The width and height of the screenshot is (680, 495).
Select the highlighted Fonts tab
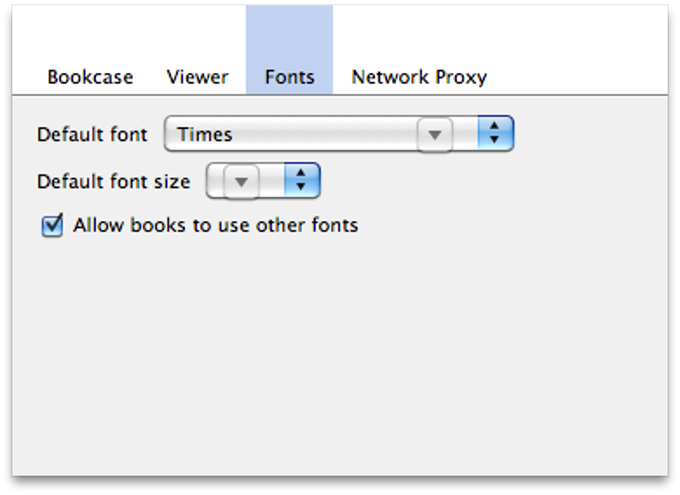289,77
